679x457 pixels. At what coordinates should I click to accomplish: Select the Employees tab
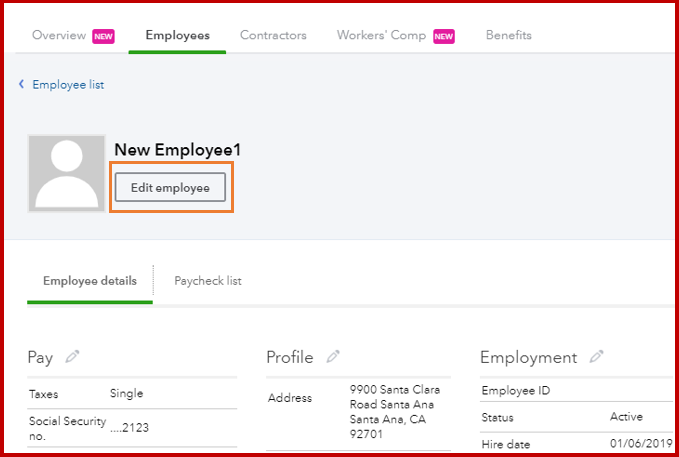tap(177, 35)
